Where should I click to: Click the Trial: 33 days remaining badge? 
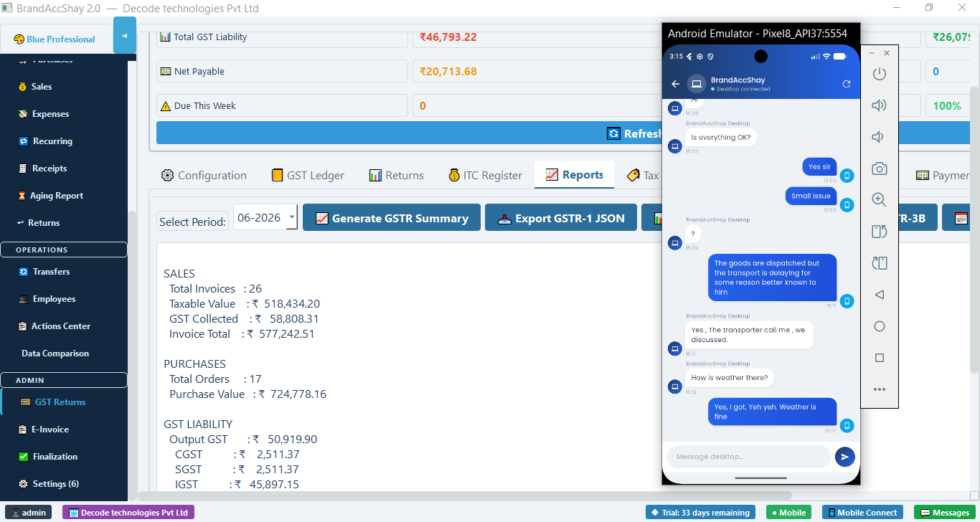tap(701, 513)
